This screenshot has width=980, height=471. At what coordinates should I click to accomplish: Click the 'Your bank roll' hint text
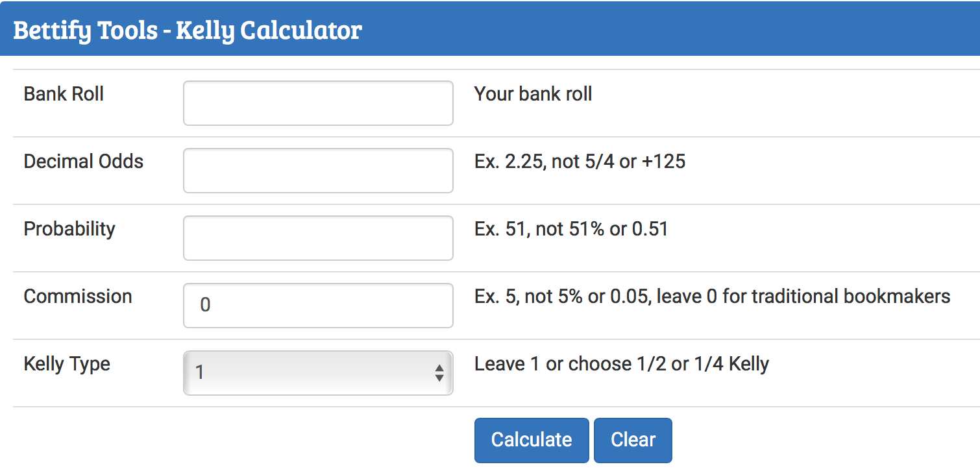pos(533,94)
